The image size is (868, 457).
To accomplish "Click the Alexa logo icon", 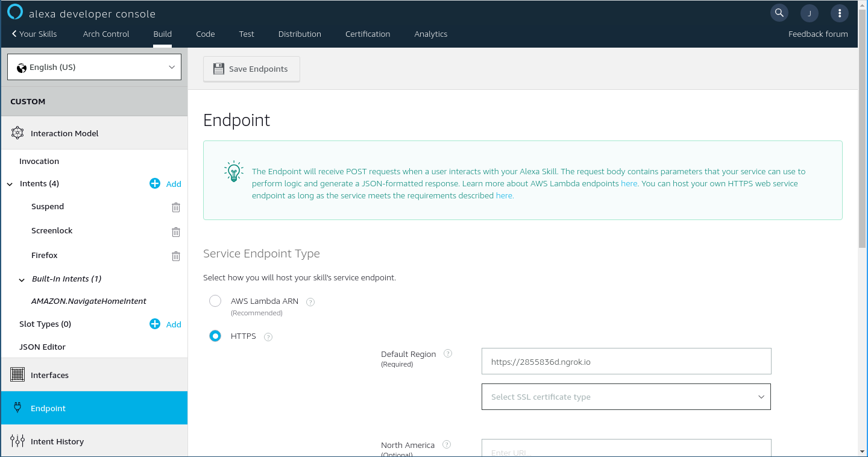I will [x=15, y=12].
